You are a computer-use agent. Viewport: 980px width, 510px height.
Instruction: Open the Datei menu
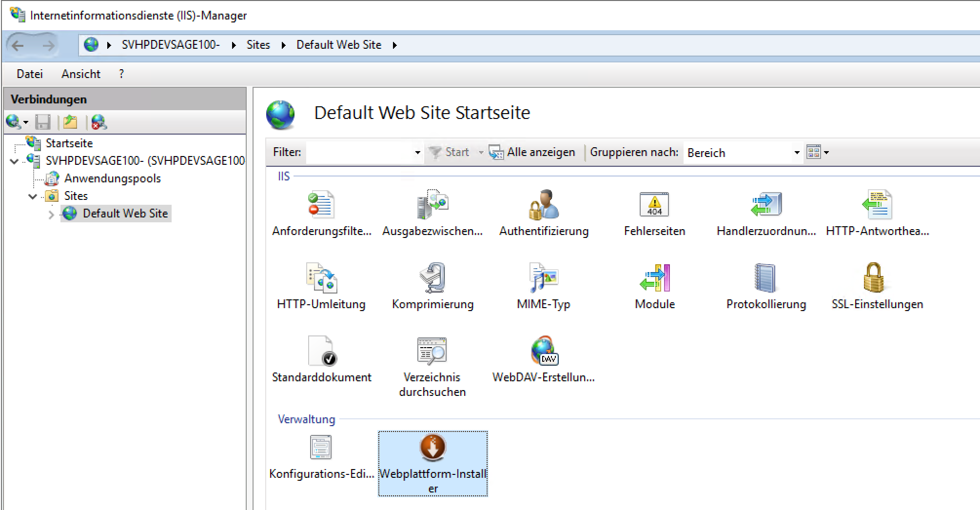30,74
